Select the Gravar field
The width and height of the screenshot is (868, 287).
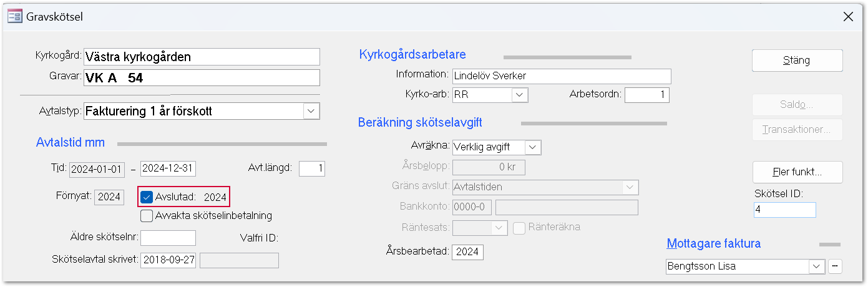(x=201, y=77)
